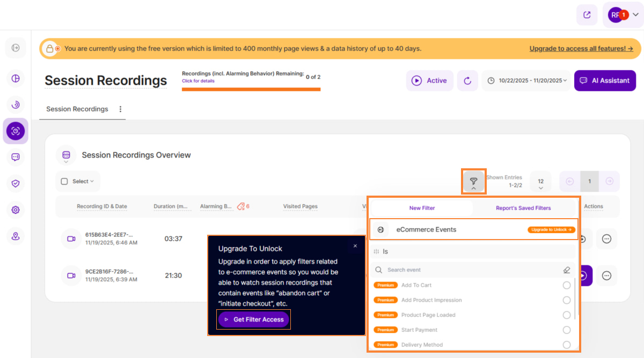
Task: Click the clear search eraser icon
Action: 567,270
